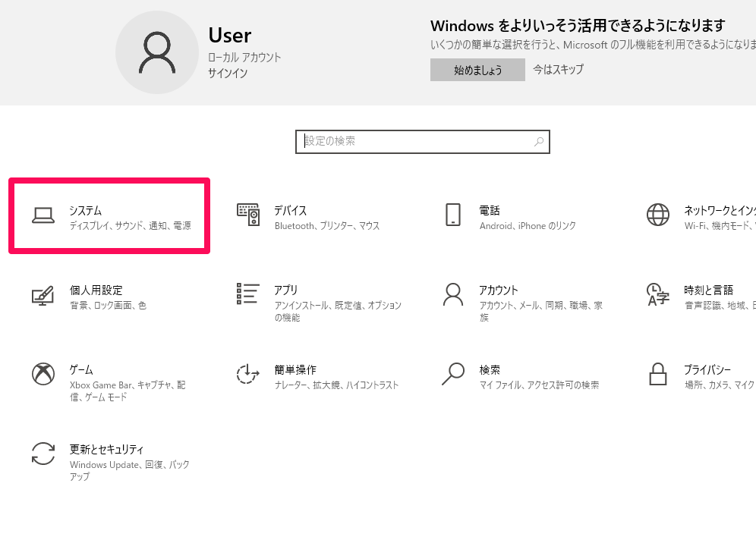The width and height of the screenshot is (756, 559).
Task: Click the 始めましょう button
Action: (x=477, y=70)
